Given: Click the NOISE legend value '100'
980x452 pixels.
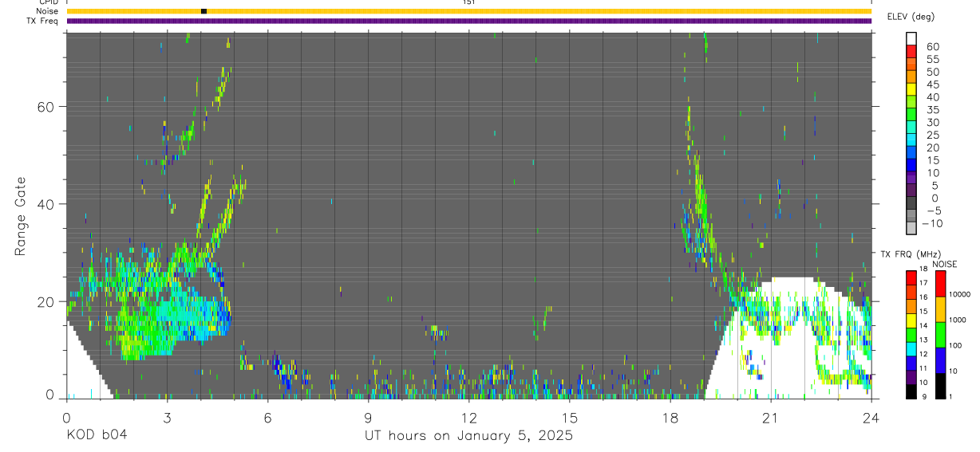Looking at the screenshot, I should [958, 346].
